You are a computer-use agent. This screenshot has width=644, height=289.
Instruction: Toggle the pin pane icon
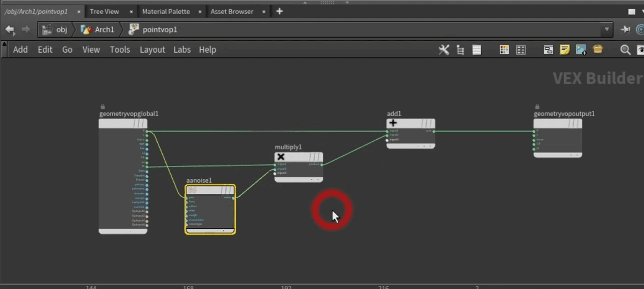(625, 30)
